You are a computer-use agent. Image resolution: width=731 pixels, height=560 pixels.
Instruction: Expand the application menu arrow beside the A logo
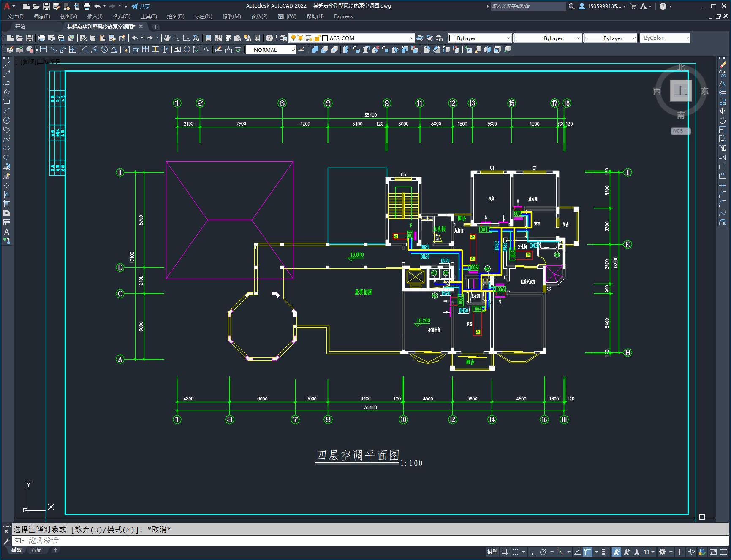[x=14, y=6]
